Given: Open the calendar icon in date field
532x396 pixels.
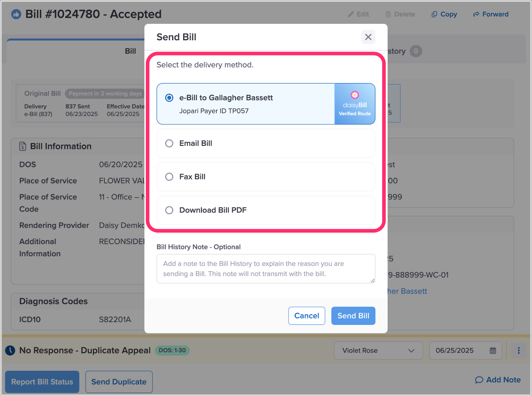Looking at the screenshot, I should coord(493,350).
